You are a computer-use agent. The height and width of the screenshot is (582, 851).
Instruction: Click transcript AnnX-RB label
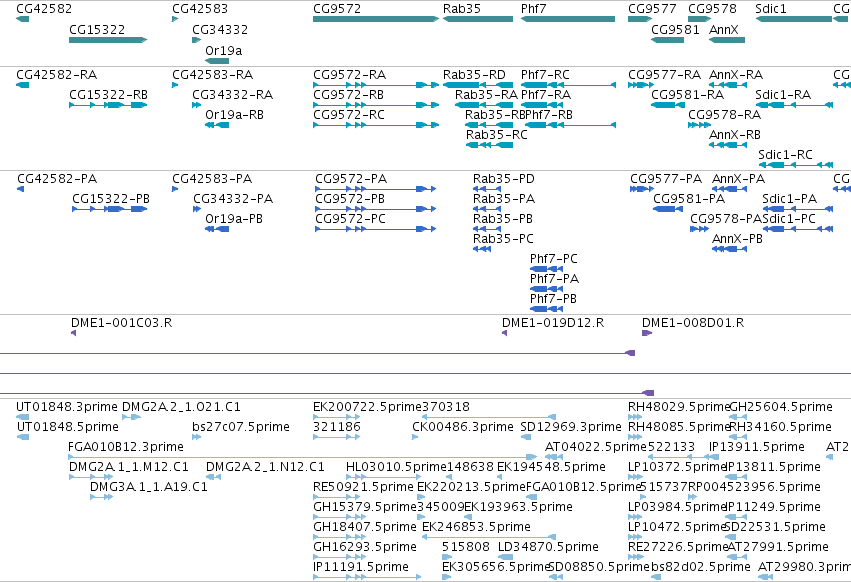[x=735, y=135]
